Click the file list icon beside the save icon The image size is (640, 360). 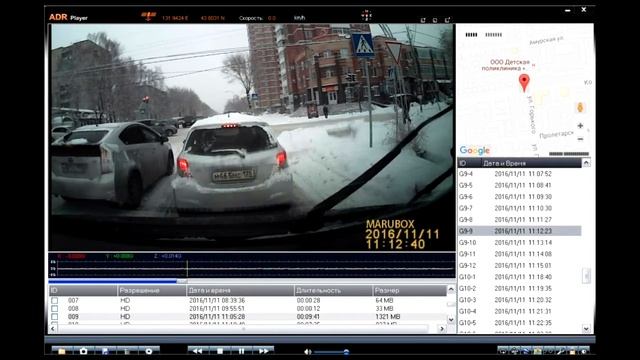click(127, 351)
